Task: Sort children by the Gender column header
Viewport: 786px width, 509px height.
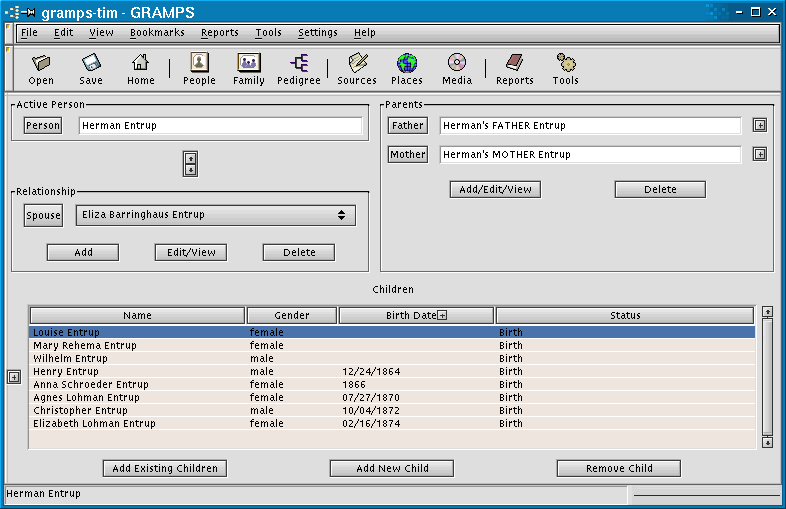Action: (292, 315)
